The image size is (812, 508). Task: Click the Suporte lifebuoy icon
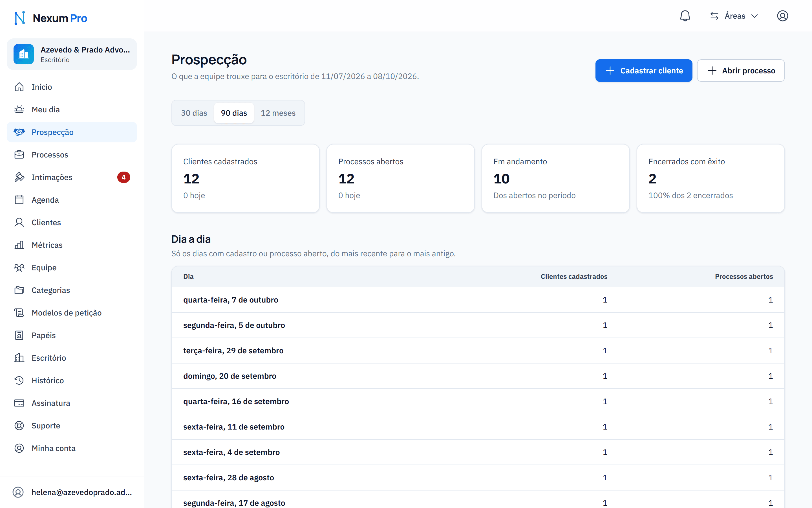click(19, 426)
